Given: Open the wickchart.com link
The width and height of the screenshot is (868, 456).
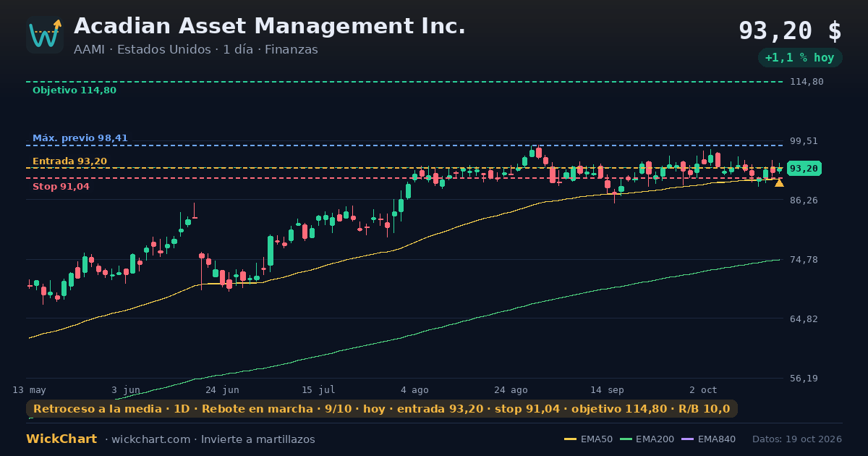Looking at the screenshot, I should [150, 439].
